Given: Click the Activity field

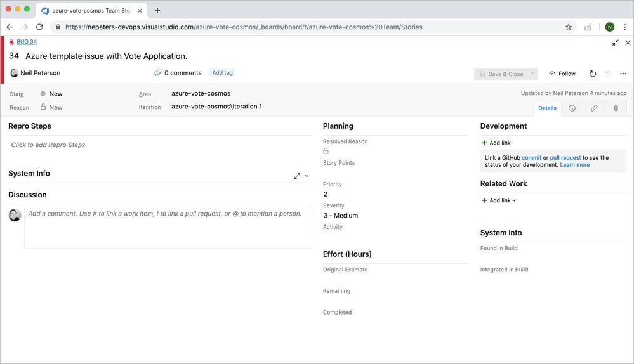Looking at the screenshot, I should (395, 237).
